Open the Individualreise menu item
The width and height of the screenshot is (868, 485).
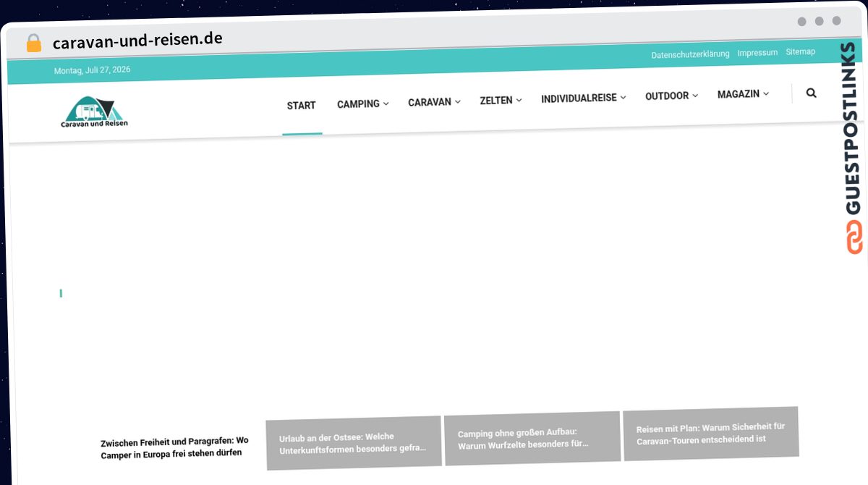point(579,98)
